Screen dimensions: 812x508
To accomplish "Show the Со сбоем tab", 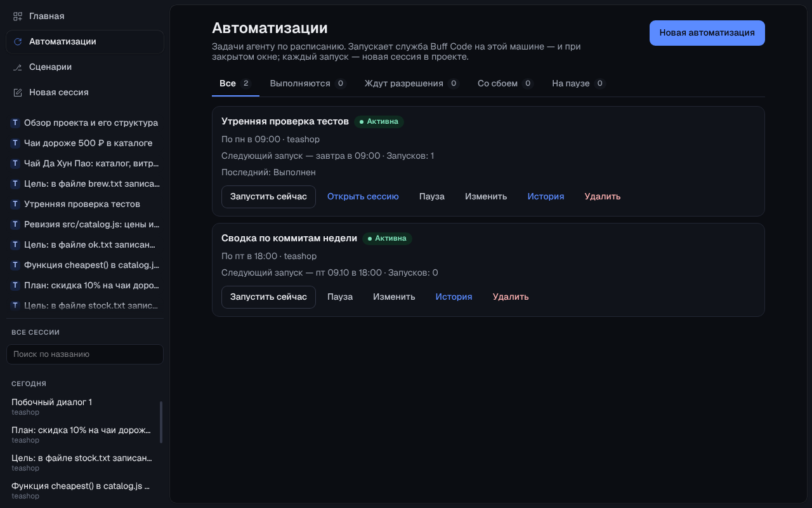I will pyautogui.click(x=505, y=83).
